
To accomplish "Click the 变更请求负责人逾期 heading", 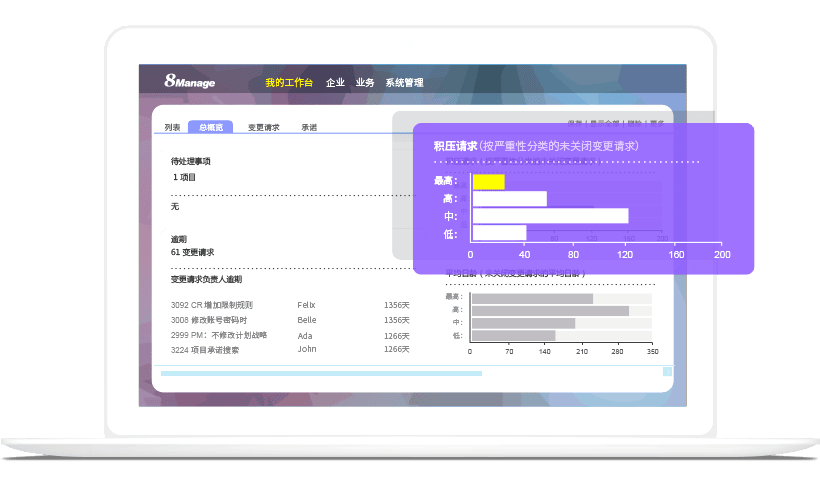I will (206, 279).
